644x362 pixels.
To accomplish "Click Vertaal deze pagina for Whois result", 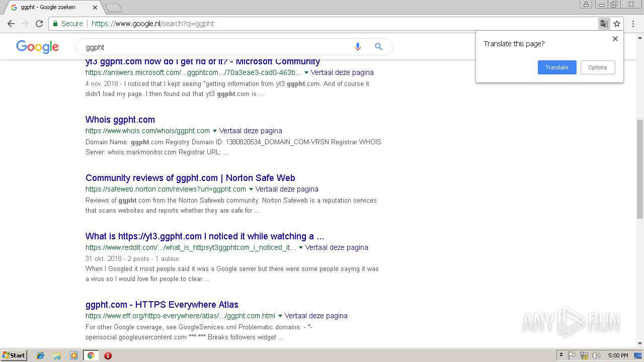I will (x=251, y=131).
